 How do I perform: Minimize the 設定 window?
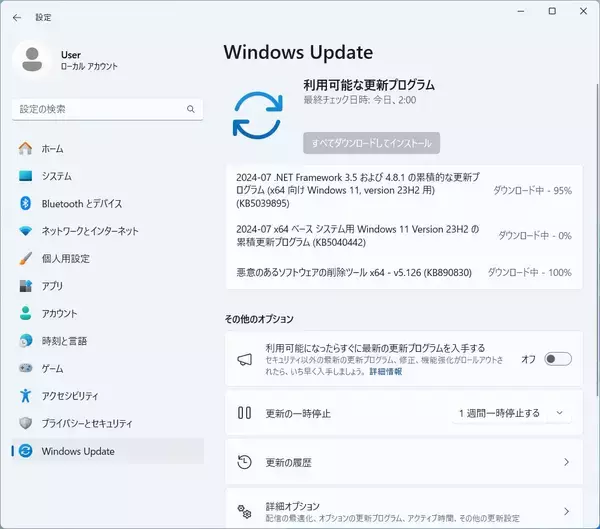(x=521, y=11)
